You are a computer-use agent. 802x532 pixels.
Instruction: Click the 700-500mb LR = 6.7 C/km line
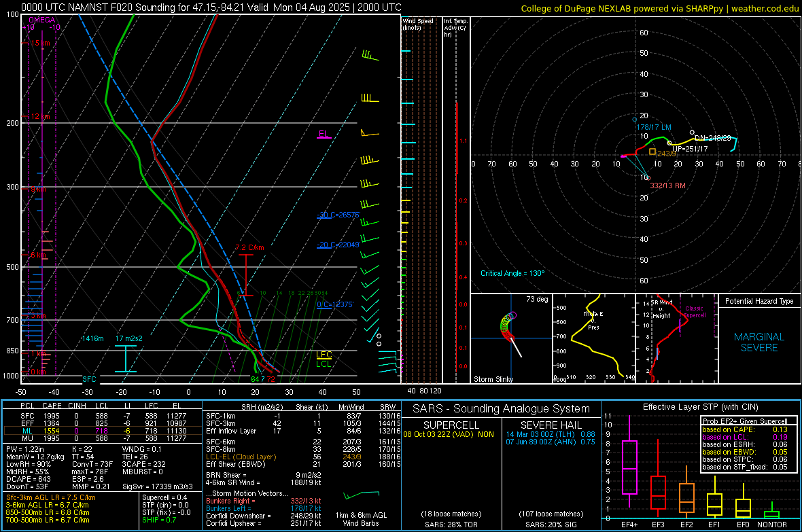point(48,520)
